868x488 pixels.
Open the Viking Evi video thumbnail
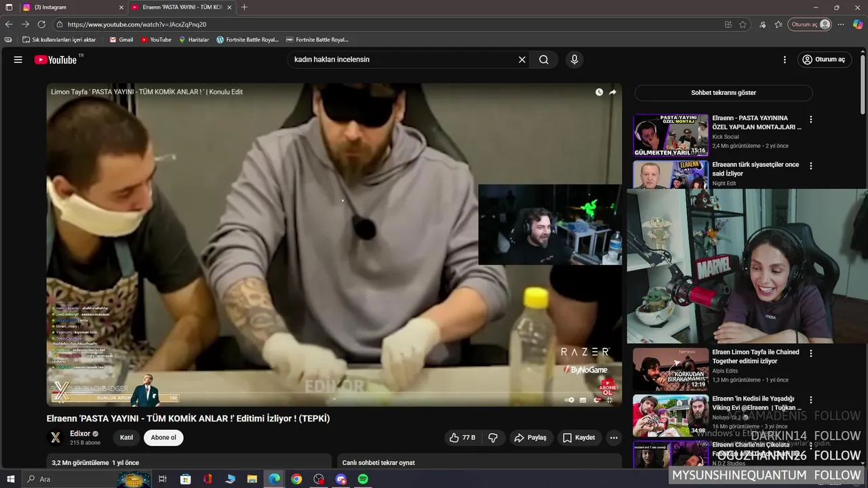(x=671, y=415)
